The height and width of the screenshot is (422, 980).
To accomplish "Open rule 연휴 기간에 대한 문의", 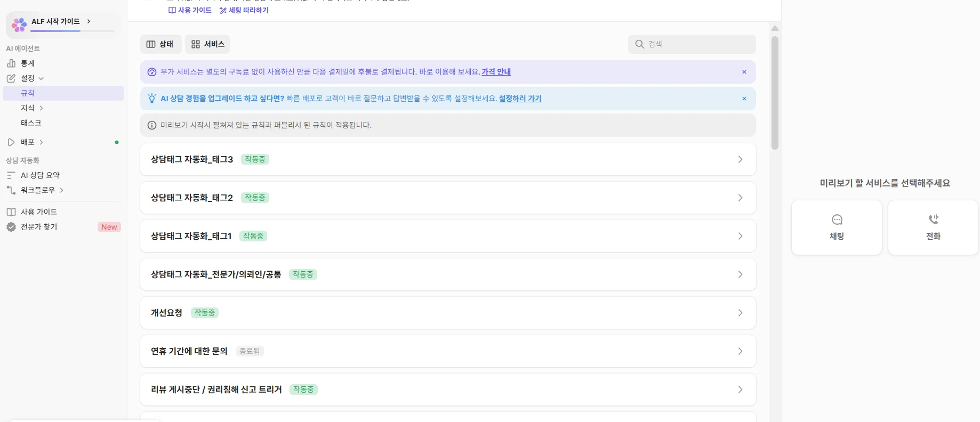I will click(x=448, y=351).
